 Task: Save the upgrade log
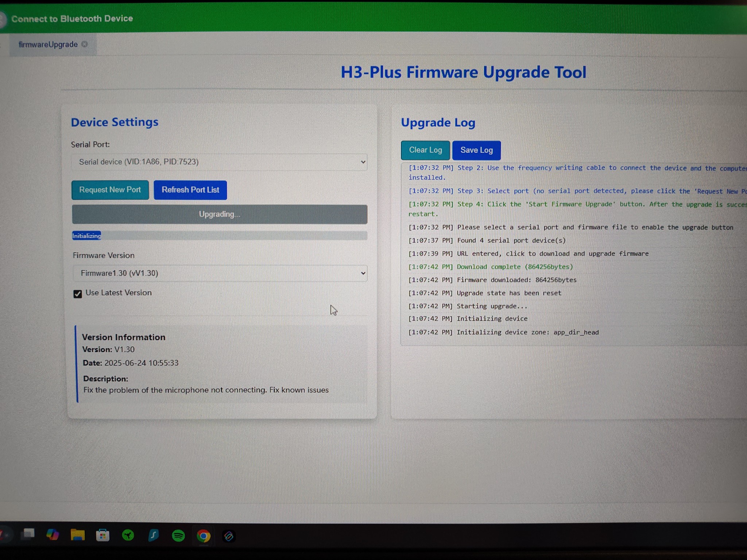(x=476, y=150)
